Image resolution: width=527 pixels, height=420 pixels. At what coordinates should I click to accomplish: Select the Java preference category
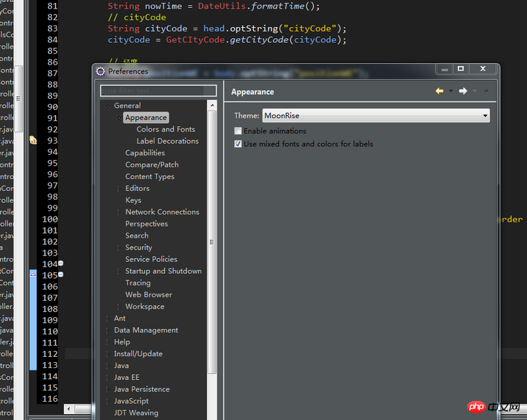[121, 365]
